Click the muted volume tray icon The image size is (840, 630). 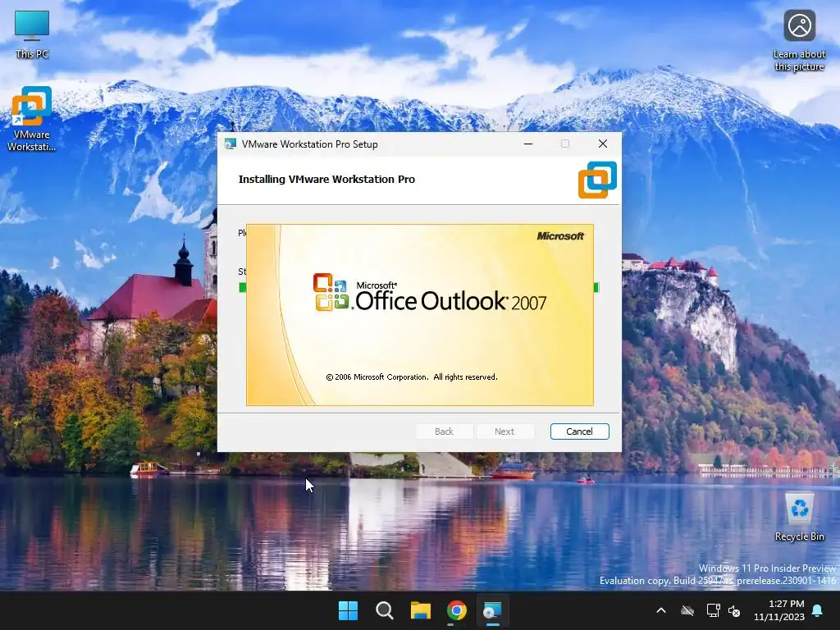click(x=734, y=610)
